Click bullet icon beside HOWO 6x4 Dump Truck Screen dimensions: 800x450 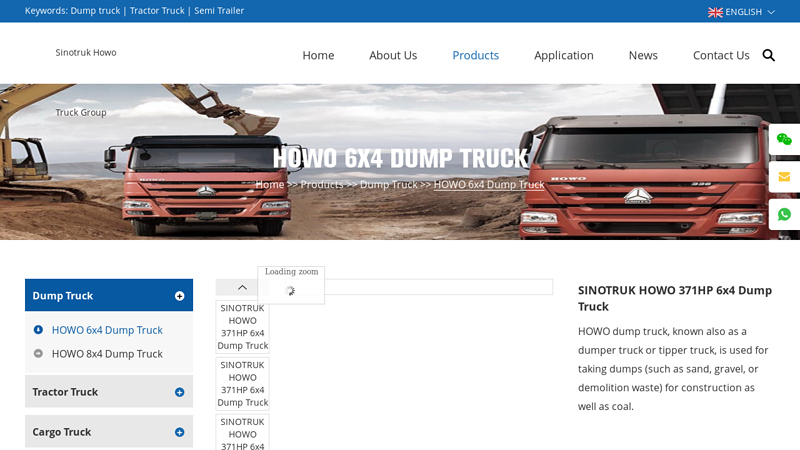(x=38, y=330)
